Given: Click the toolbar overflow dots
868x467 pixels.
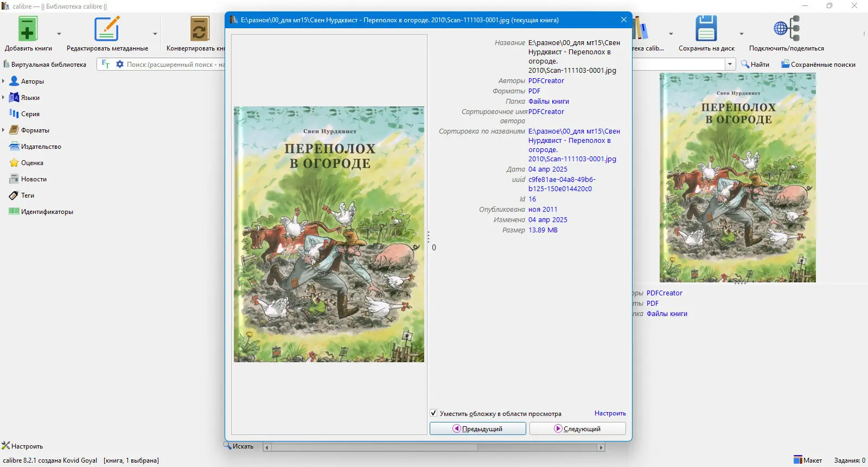Looking at the screenshot, I should [x=864, y=34].
